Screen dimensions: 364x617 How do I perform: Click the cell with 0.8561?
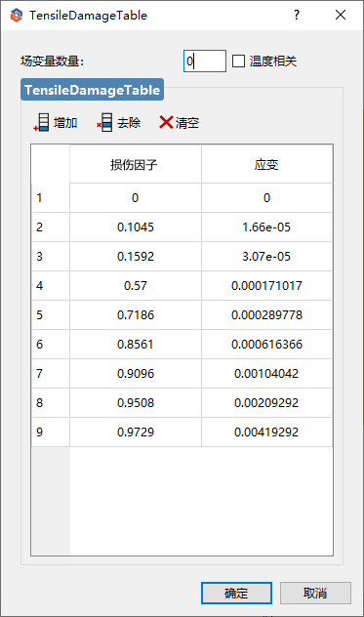click(x=136, y=345)
